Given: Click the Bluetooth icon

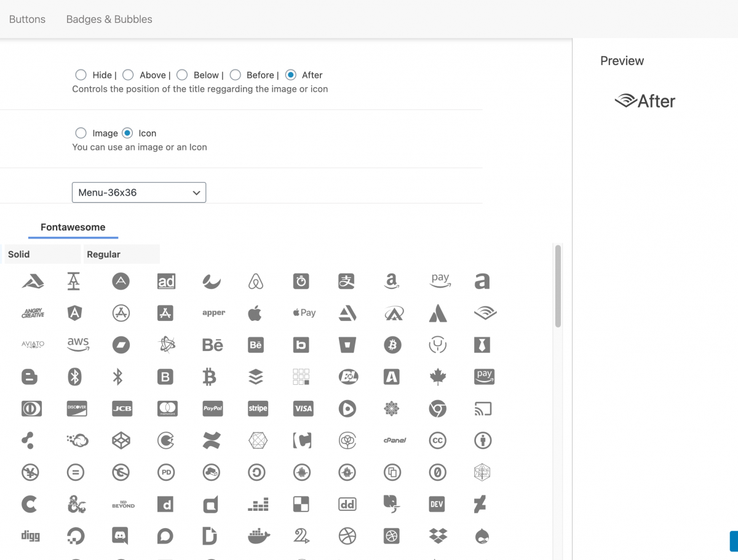Looking at the screenshot, I should 117,377.
